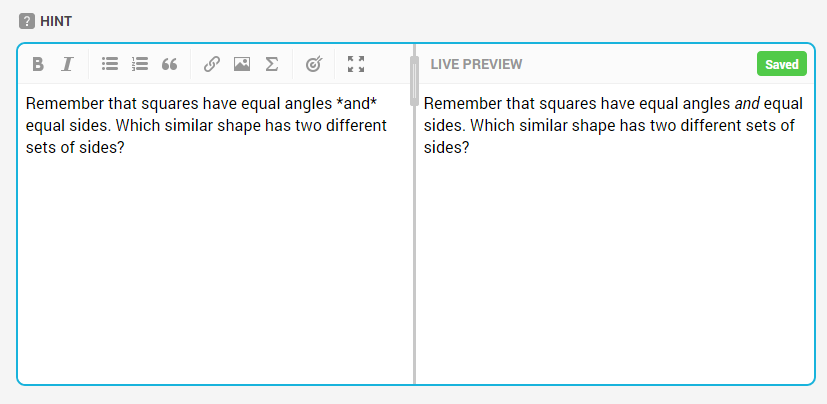The image size is (827, 404).
Task: Grab the splitter handle between editor and preview
Action: [x=415, y=81]
